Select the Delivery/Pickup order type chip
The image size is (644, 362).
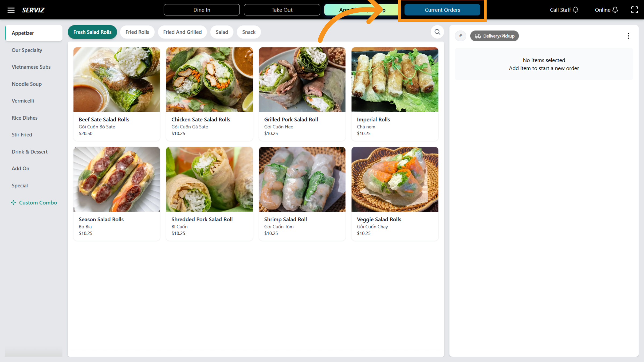[494, 36]
